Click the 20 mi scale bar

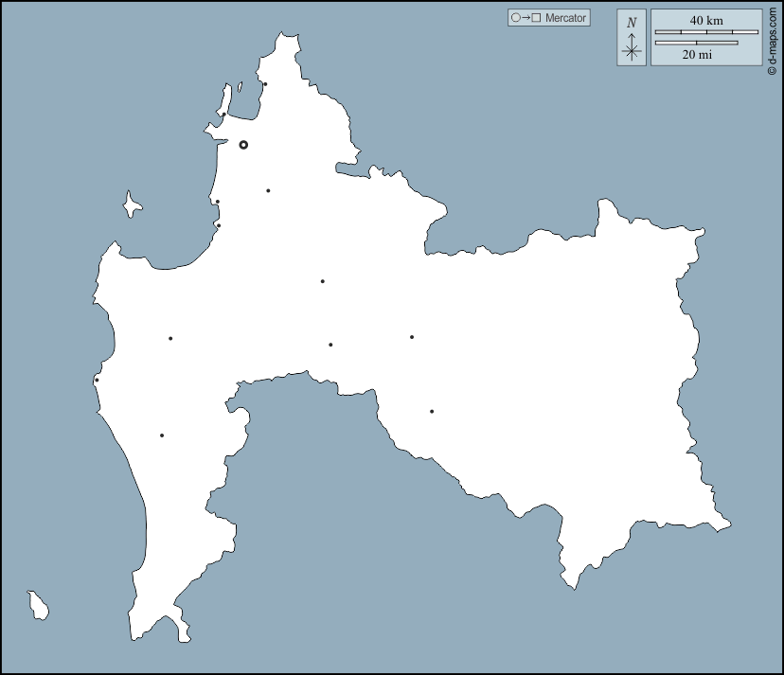[x=696, y=43]
